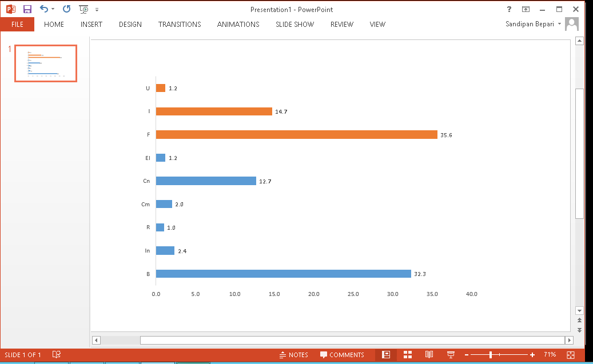593x364 pixels.
Task: Toggle the Comments pane
Action: pyautogui.click(x=342, y=355)
